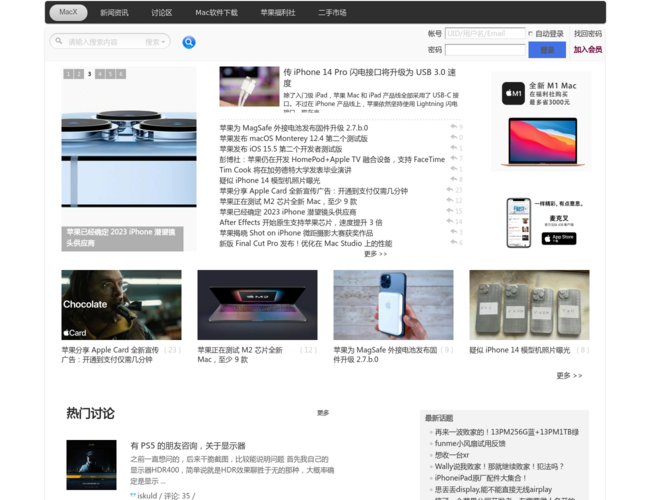The image size is (650, 500).
Task: Open the M1 Mac promotion icon
Action: click(x=513, y=93)
